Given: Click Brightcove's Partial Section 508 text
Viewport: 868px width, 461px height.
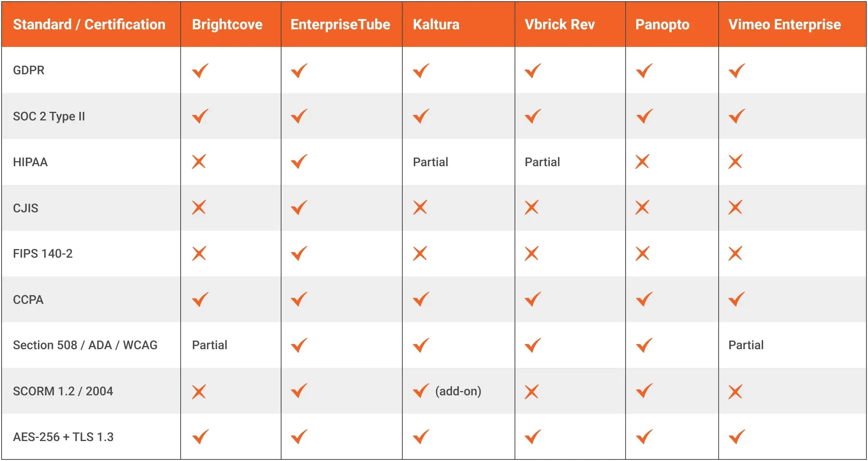Looking at the screenshot, I should [210, 345].
